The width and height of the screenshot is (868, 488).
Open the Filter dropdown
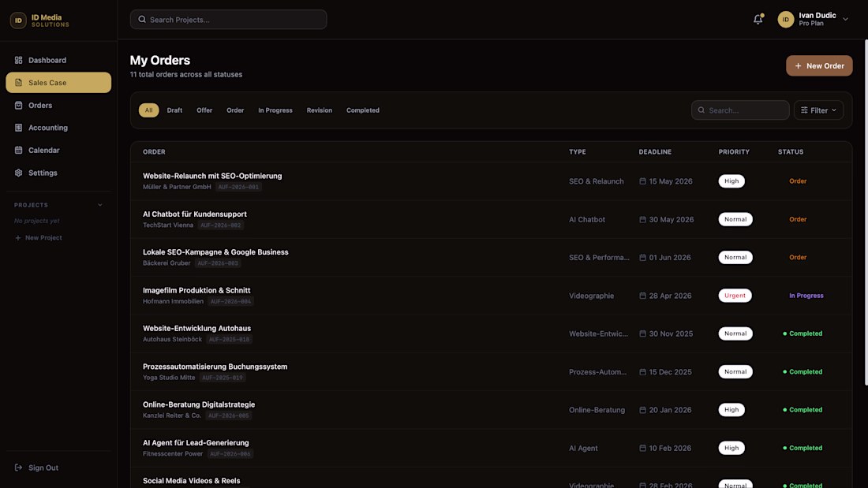pos(818,110)
